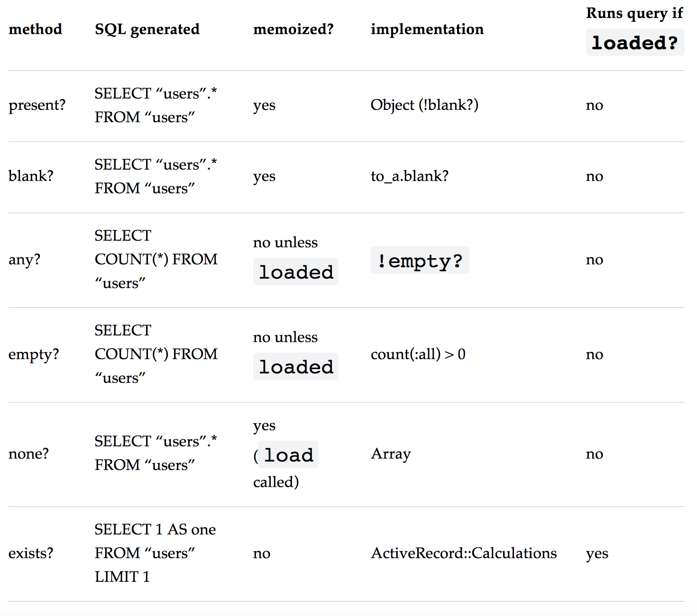Click the 'ActiveRecord::Calculations' cell
697x616 pixels.
[x=464, y=553]
